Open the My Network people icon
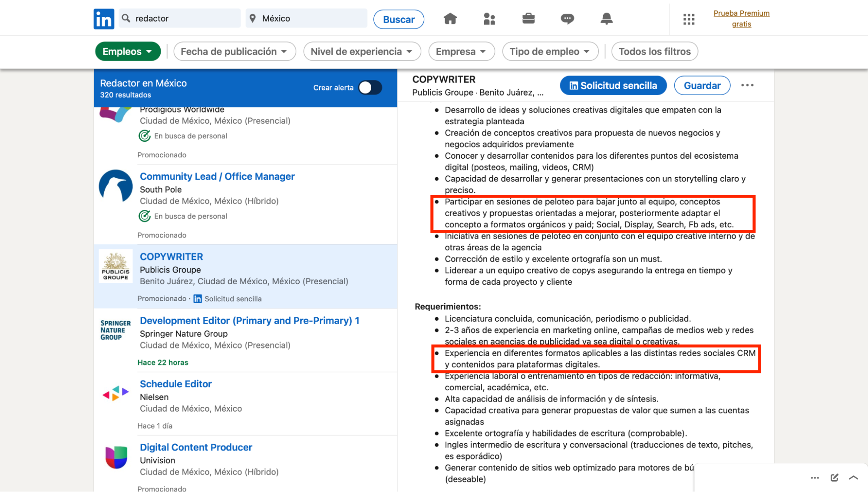 point(489,19)
